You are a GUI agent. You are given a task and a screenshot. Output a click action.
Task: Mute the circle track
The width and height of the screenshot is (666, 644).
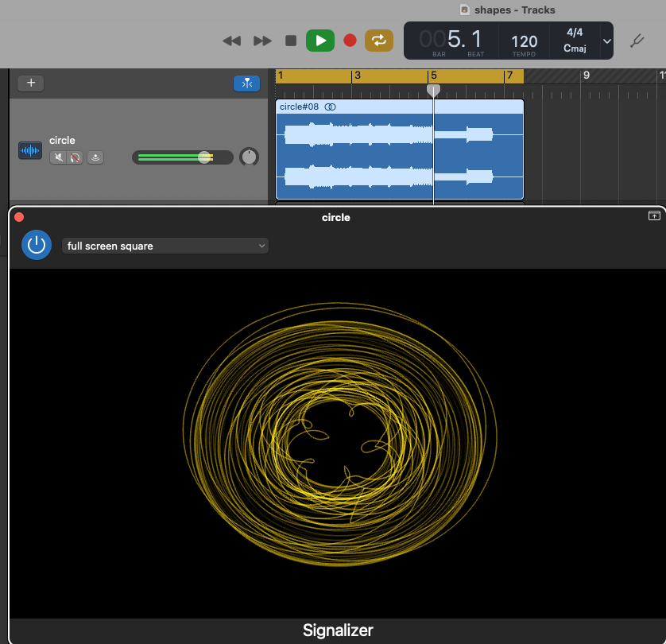58,157
